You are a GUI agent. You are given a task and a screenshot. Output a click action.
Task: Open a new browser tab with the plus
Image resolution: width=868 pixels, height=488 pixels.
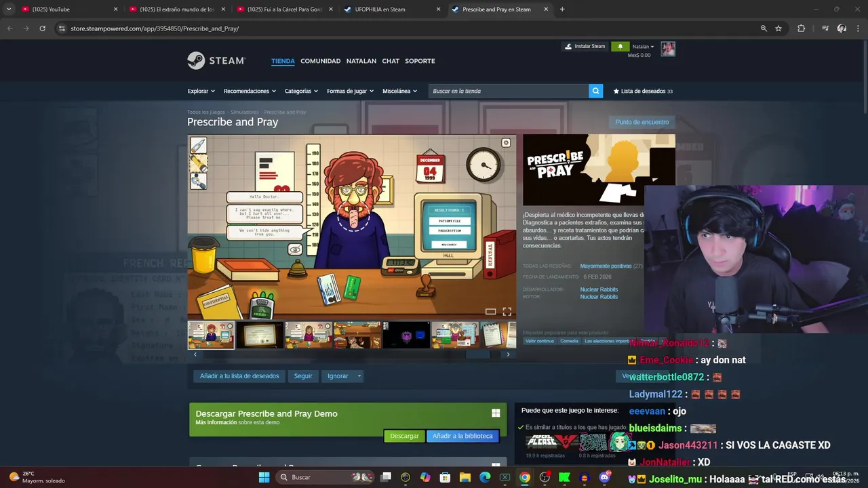(x=562, y=9)
